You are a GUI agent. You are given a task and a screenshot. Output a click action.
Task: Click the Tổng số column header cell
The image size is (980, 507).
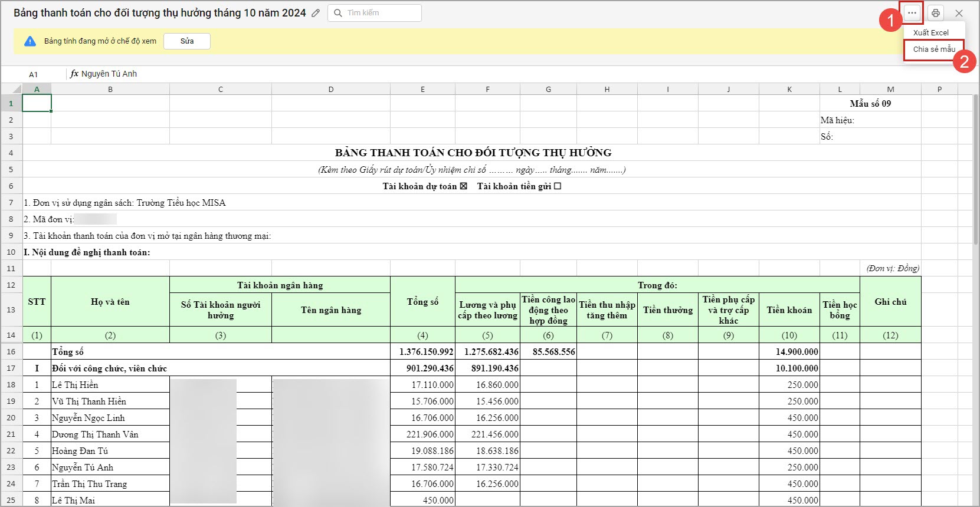point(422,302)
